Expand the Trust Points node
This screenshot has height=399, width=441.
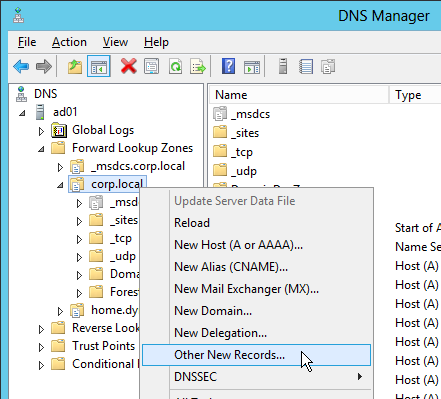click(41, 347)
